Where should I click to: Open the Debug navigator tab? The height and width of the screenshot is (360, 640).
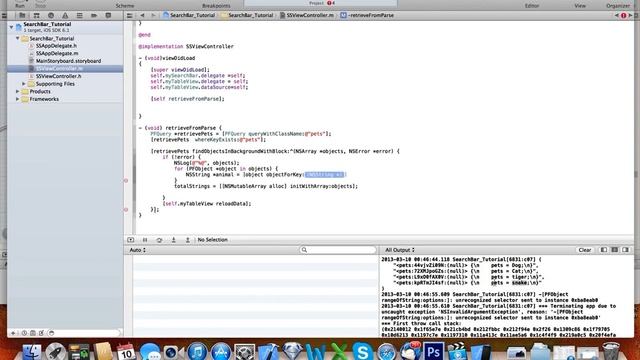point(79,16)
